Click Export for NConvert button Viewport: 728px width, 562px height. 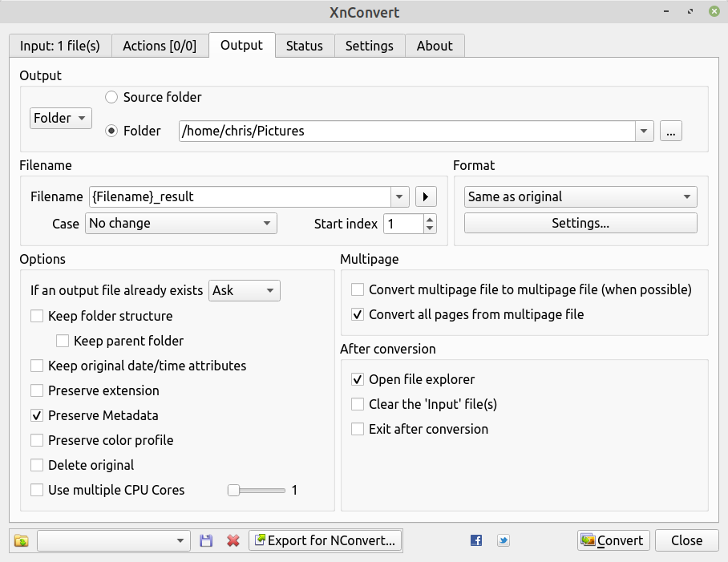tap(326, 540)
